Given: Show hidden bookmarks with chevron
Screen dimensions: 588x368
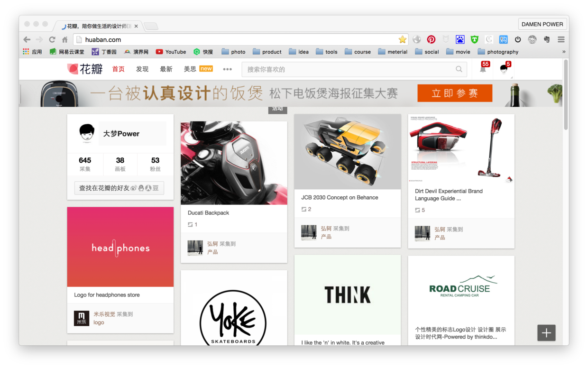Looking at the screenshot, I should pyautogui.click(x=564, y=52).
